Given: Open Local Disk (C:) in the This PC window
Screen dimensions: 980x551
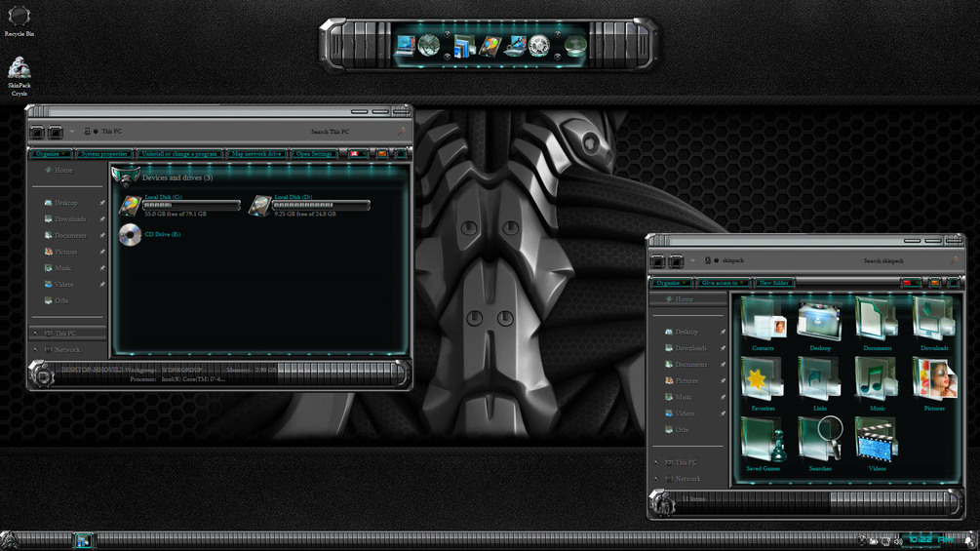Looking at the screenshot, I should tap(180, 206).
